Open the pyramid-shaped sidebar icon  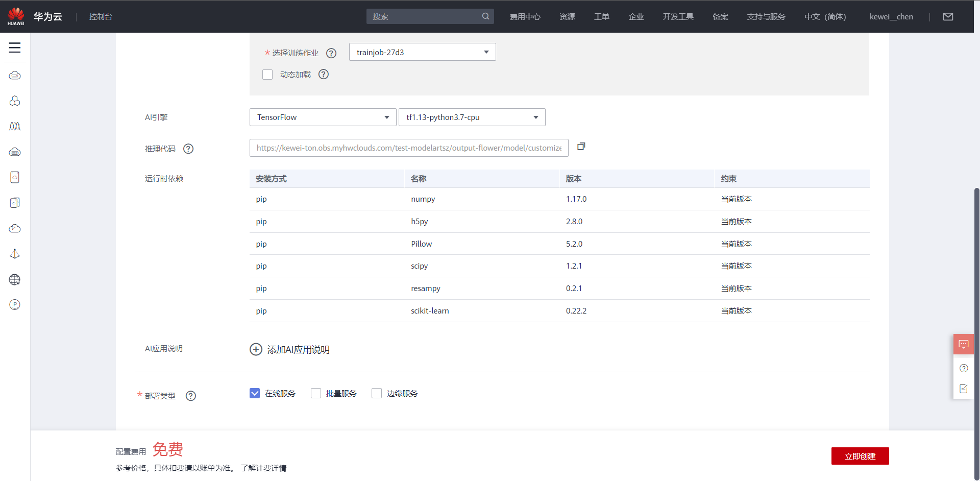coord(15,254)
